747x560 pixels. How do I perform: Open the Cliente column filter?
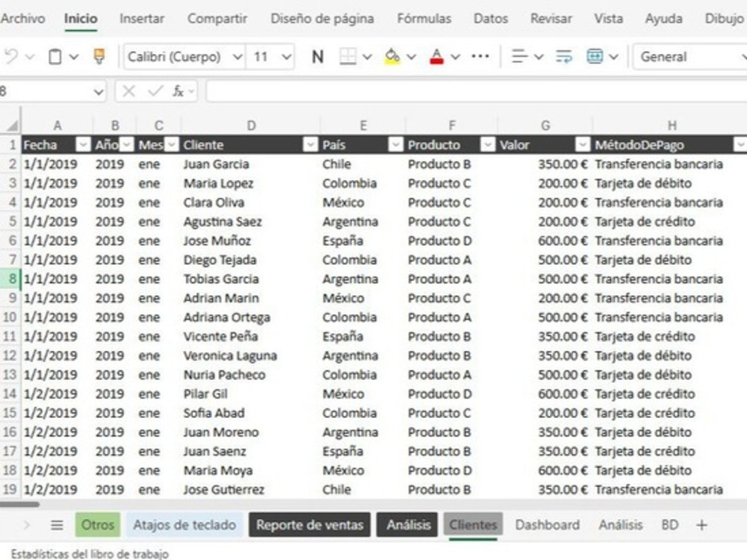[310, 144]
